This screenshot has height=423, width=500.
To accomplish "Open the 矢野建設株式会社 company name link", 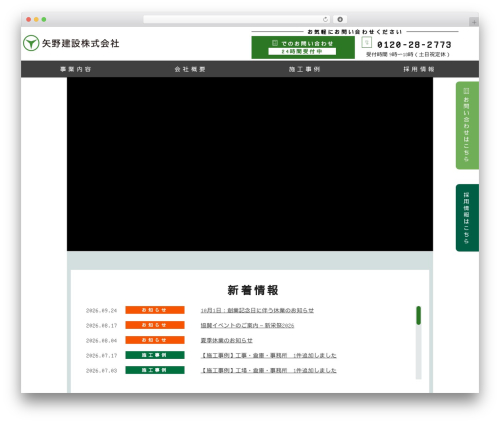I will click(80, 43).
